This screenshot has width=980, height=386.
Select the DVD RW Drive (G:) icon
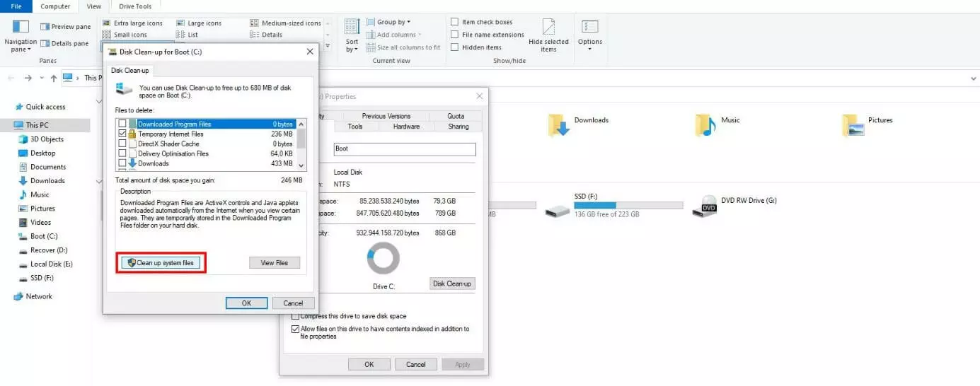coord(709,206)
